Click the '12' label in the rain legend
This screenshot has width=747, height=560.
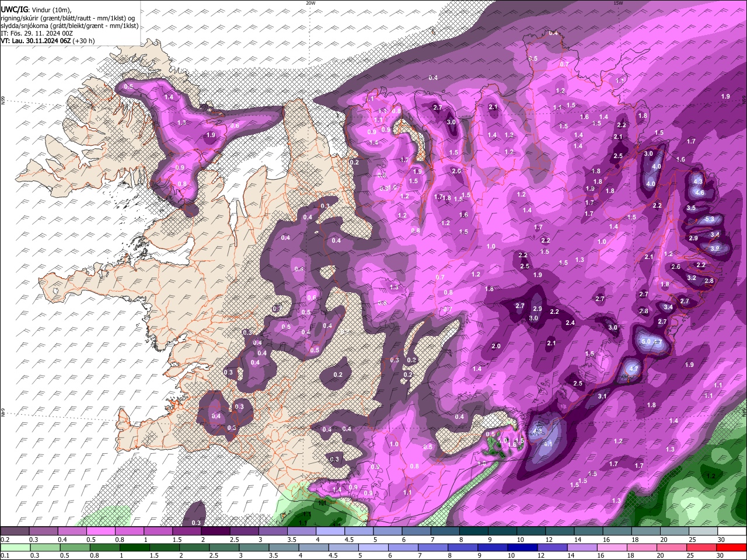(x=540, y=555)
